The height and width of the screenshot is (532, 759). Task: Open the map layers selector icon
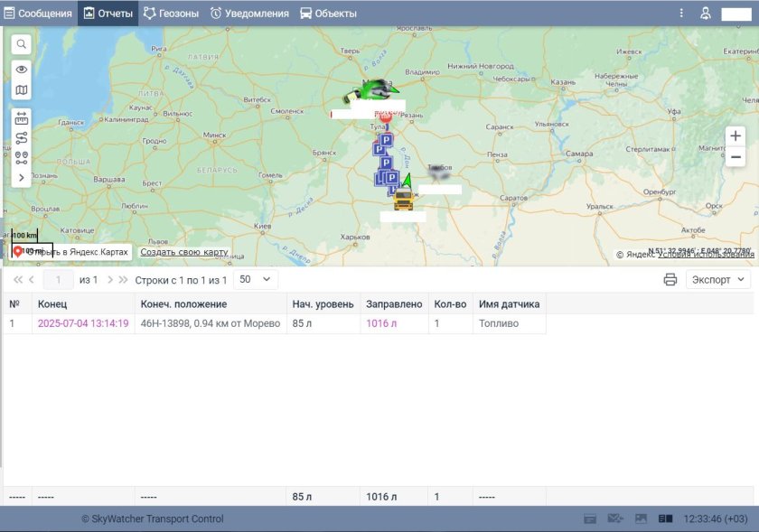[22, 90]
